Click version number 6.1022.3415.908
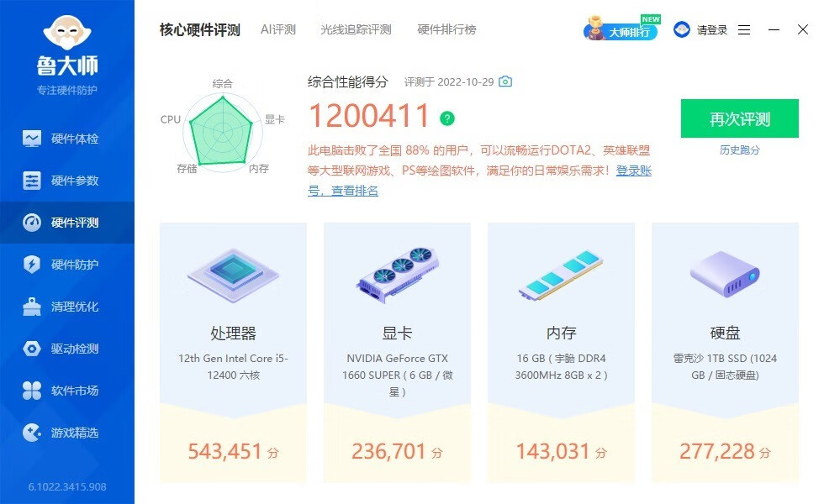The height and width of the screenshot is (504, 824). coord(67,486)
